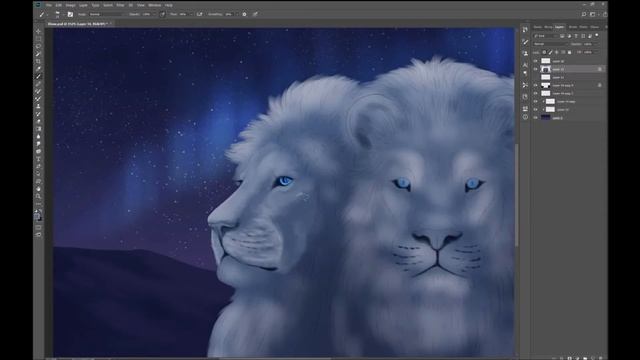The image size is (640, 360).
Task: Expand the layer group named 'copy'
Action: [x=543, y=102]
